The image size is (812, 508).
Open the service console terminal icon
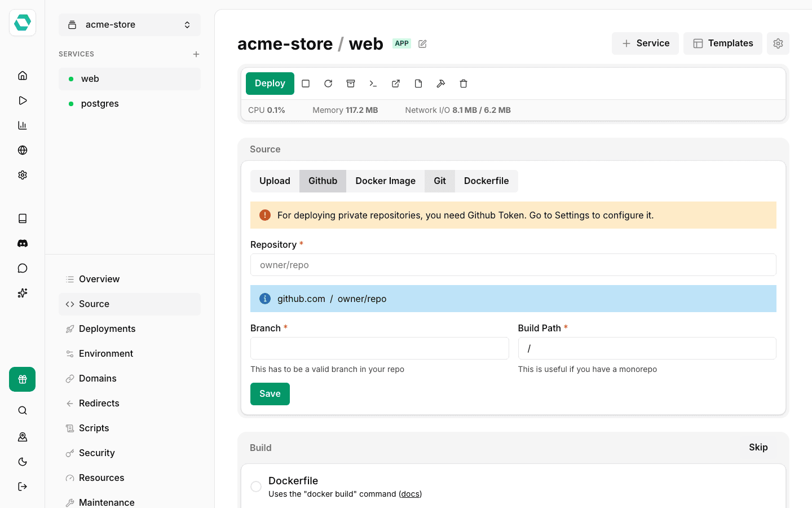(x=373, y=84)
